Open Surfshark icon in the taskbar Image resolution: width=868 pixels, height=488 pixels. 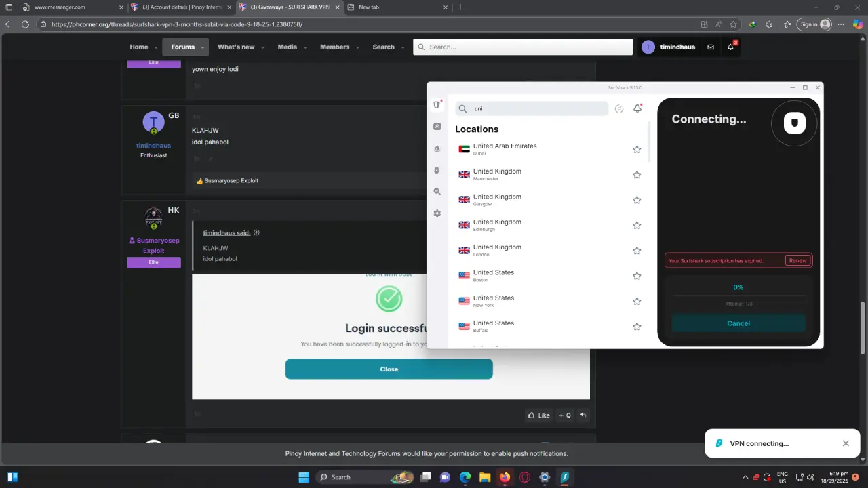(x=564, y=477)
